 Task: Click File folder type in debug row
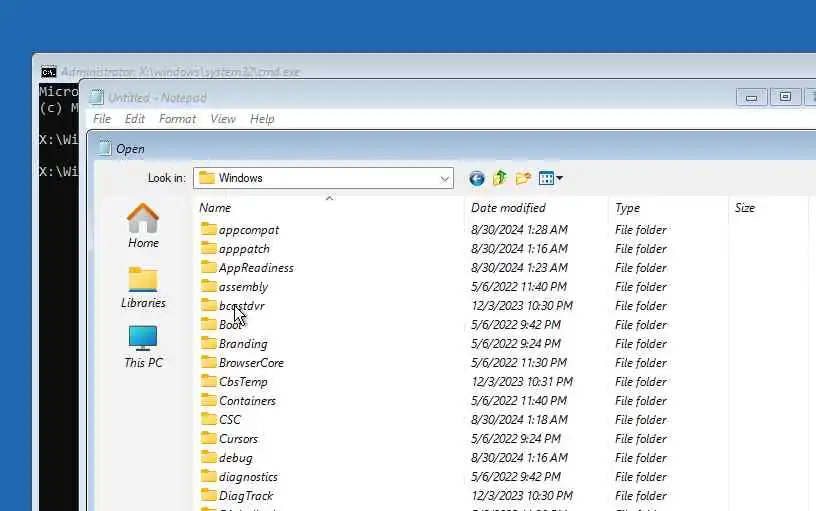(x=641, y=458)
